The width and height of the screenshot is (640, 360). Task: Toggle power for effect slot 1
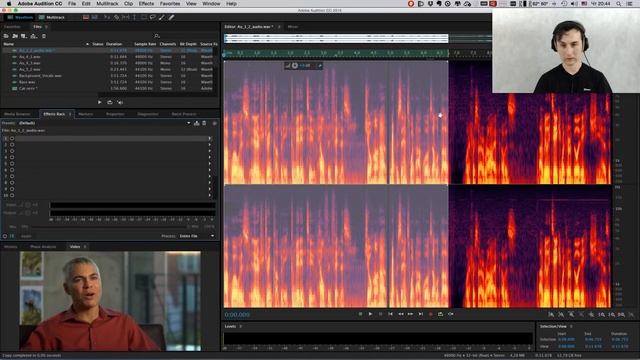(x=12, y=138)
